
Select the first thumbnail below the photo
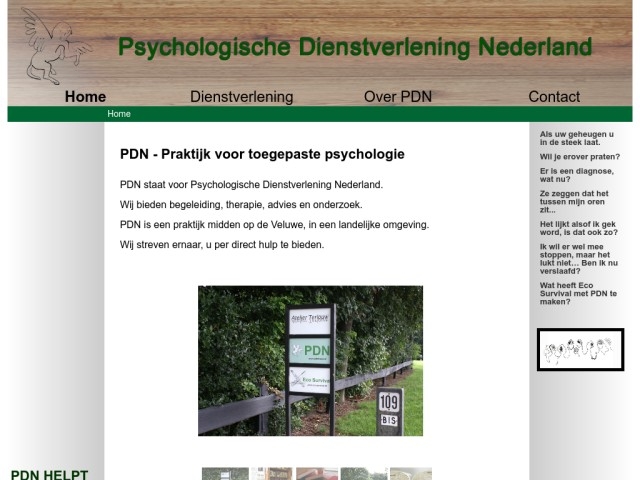225,474
